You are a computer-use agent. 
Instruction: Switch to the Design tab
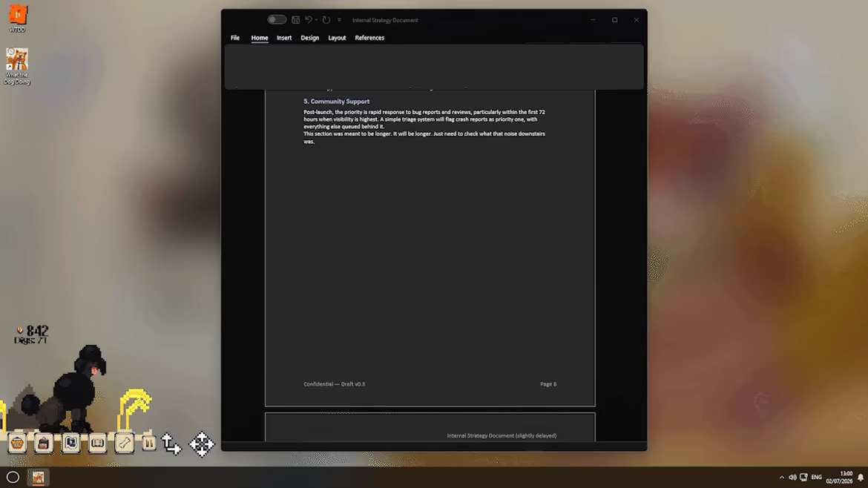310,38
